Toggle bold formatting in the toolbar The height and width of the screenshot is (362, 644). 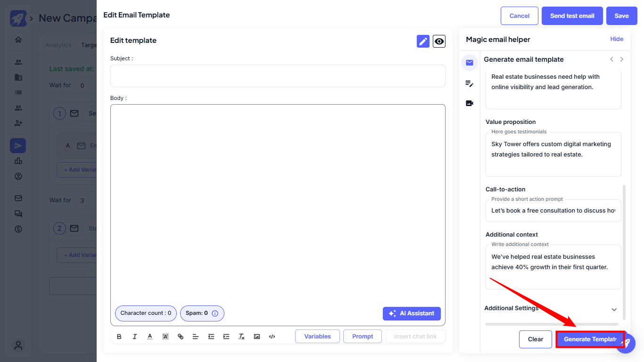(x=119, y=337)
